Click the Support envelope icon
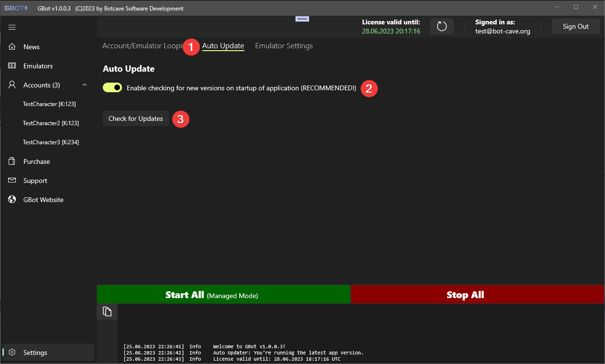Viewport: 605px width, 364px height. (x=12, y=181)
